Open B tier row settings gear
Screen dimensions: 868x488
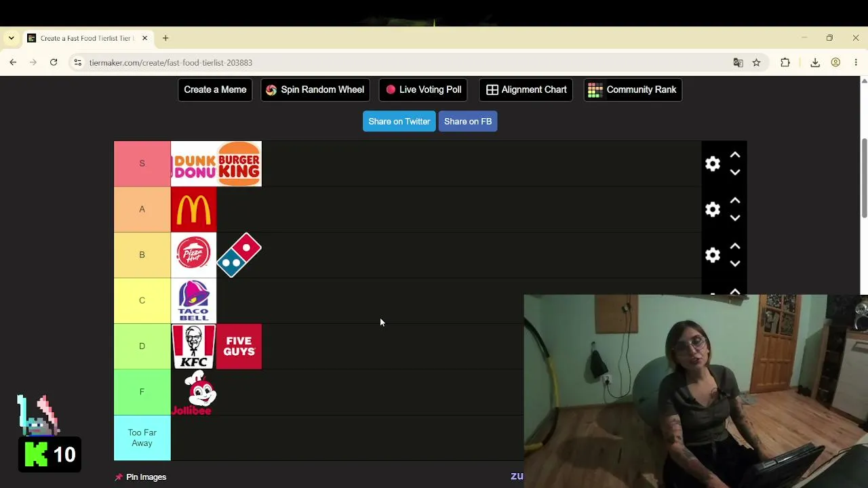[713, 255]
